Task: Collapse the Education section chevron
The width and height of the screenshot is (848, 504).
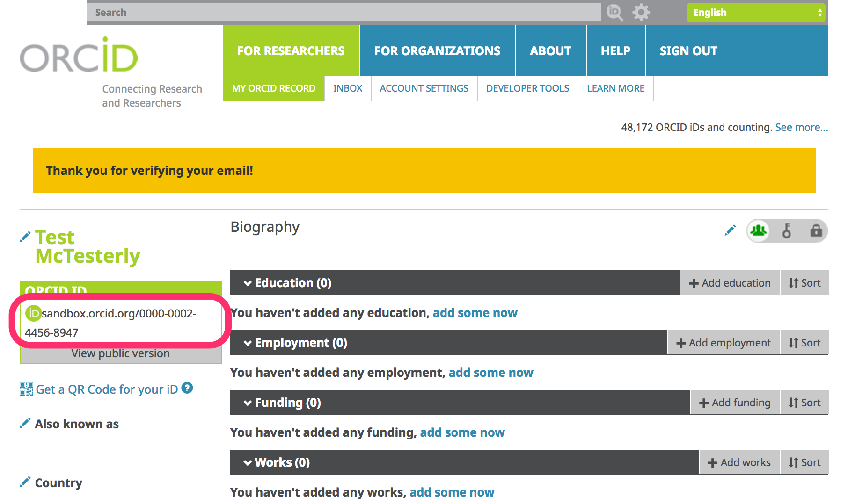Action: (248, 283)
